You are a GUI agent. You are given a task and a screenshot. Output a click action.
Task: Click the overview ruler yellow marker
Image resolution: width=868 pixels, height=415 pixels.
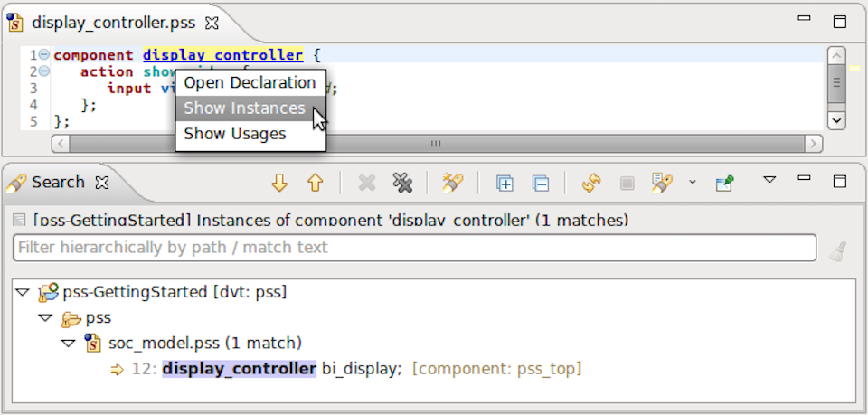tap(854, 69)
